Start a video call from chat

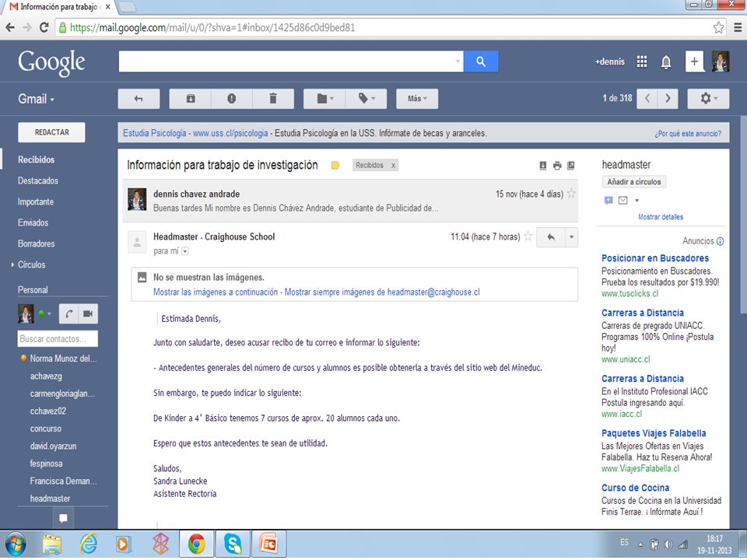coord(88,313)
